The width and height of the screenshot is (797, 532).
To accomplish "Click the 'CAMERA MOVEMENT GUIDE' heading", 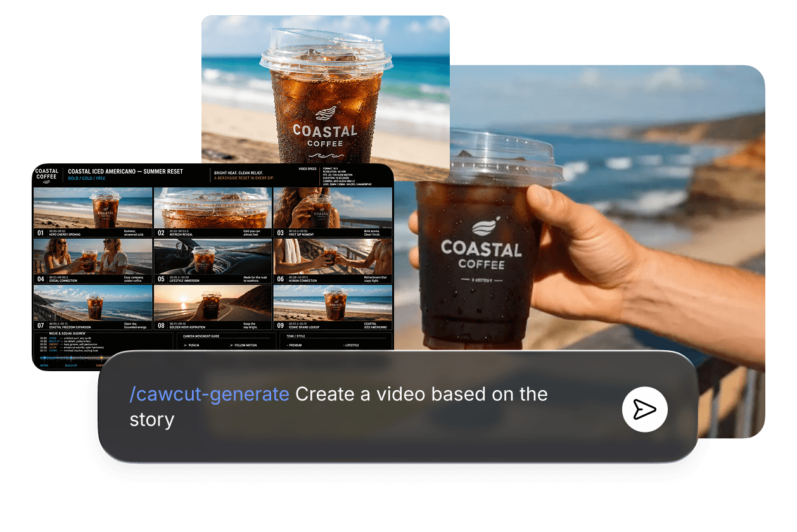I will [201, 336].
